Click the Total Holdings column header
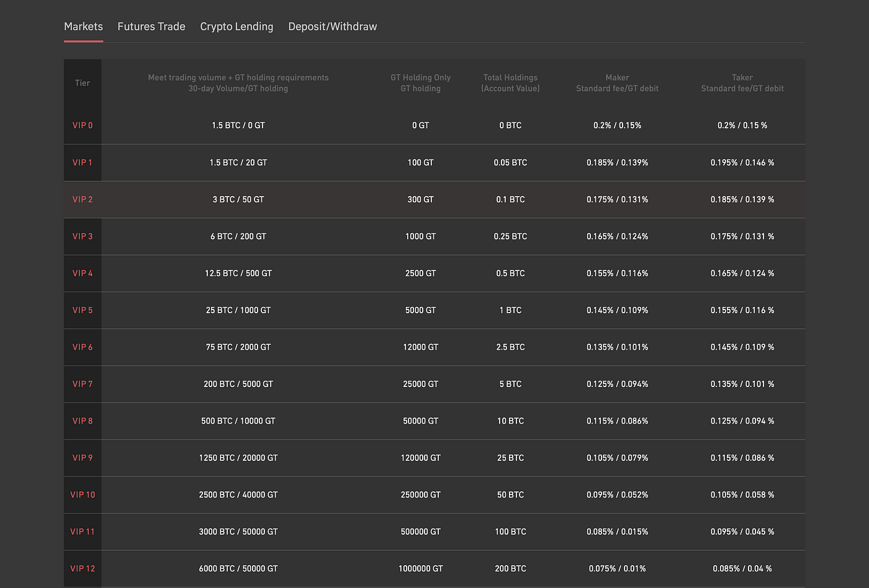 point(510,83)
